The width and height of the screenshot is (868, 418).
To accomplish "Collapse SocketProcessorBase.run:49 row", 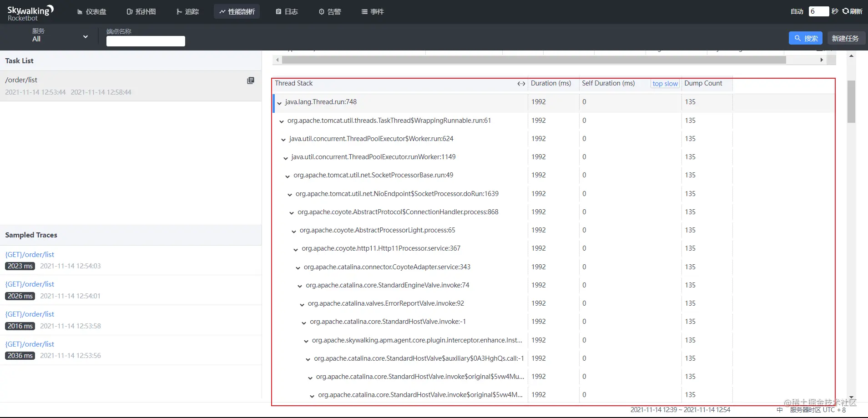I will click(x=288, y=176).
